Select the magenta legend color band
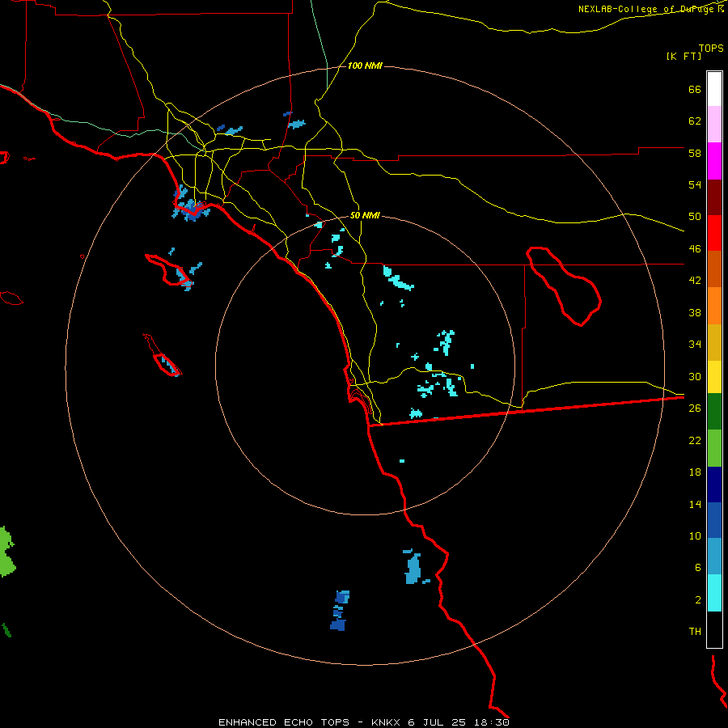Image resolution: width=728 pixels, height=728 pixels. (714, 161)
